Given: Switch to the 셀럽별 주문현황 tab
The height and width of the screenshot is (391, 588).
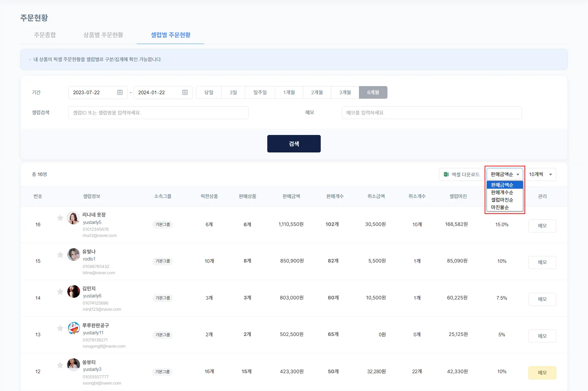Looking at the screenshot, I should tap(171, 35).
